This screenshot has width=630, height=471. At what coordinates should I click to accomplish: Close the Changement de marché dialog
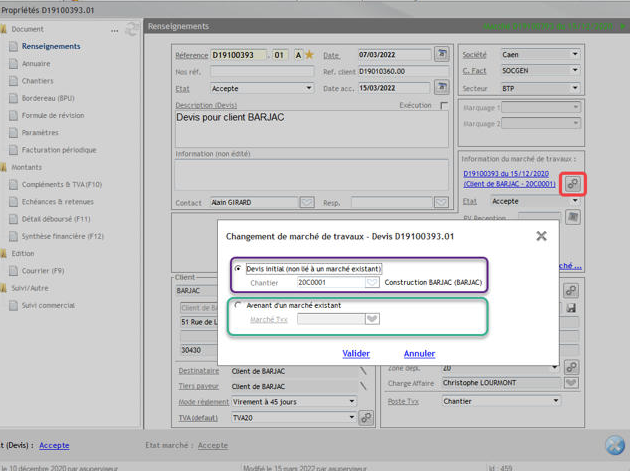click(x=541, y=236)
